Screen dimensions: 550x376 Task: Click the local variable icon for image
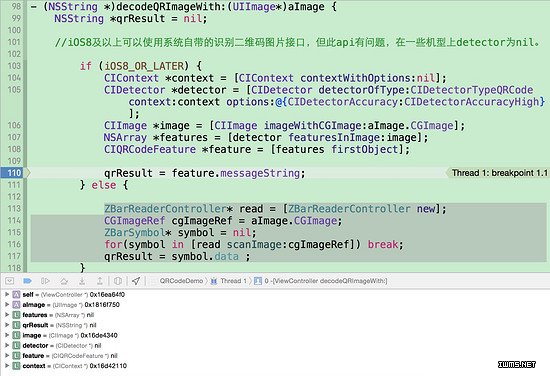pyautogui.click(x=16, y=335)
